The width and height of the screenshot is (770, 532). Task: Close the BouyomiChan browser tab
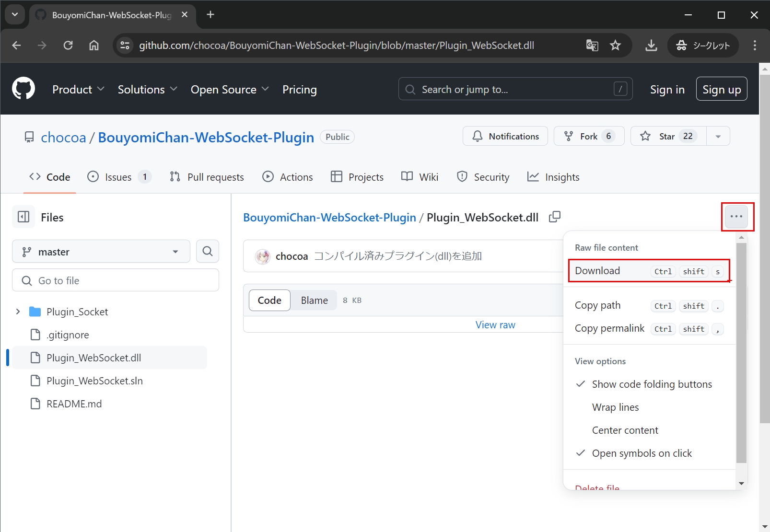click(x=185, y=15)
